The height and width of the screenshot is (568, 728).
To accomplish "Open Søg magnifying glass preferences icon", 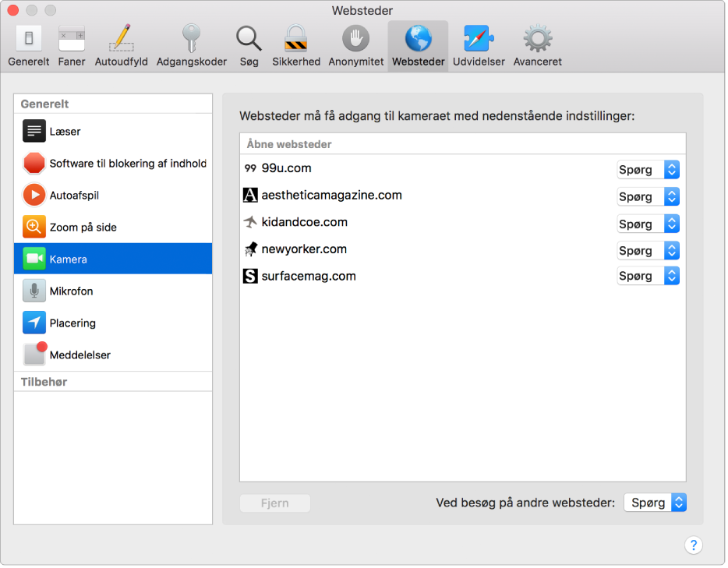I will pos(249,38).
